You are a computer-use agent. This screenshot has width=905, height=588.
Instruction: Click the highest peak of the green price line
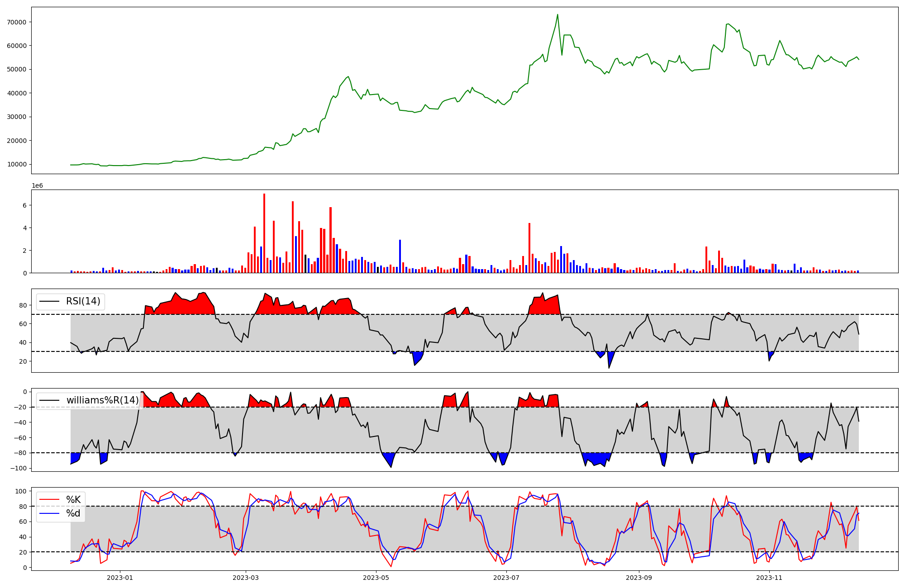557,15
